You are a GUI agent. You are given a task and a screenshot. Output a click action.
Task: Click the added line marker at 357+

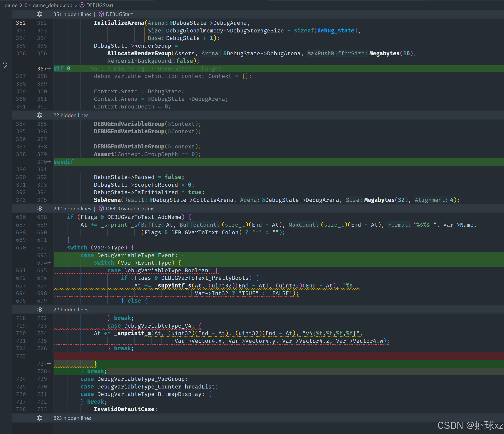[x=49, y=69]
